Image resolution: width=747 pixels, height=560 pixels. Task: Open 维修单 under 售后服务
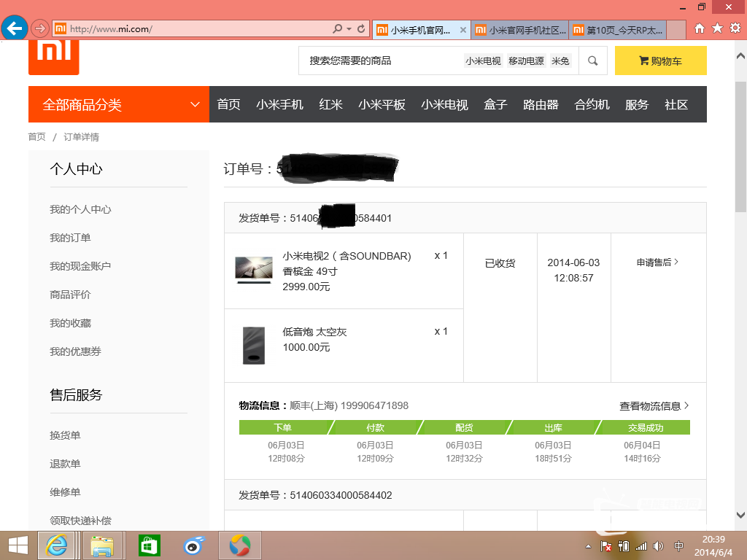65,492
